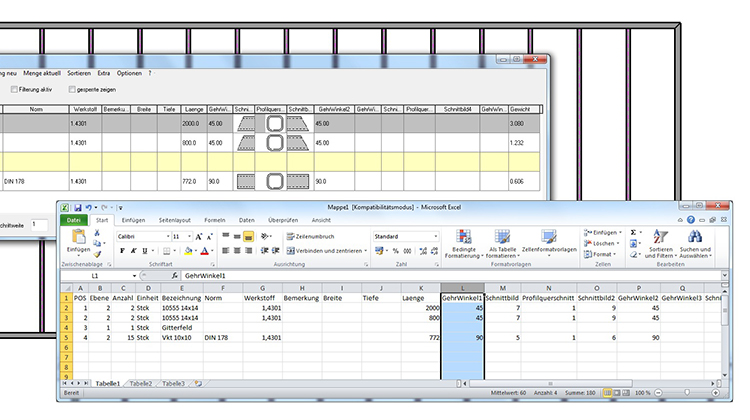This screenshot has width=750, height=420.
Task: Toggle Zeilenumbruch wrap text
Action: click(x=310, y=236)
